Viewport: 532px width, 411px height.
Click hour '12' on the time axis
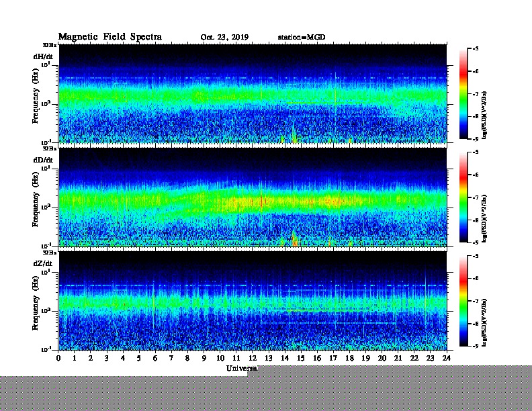[253, 358]
